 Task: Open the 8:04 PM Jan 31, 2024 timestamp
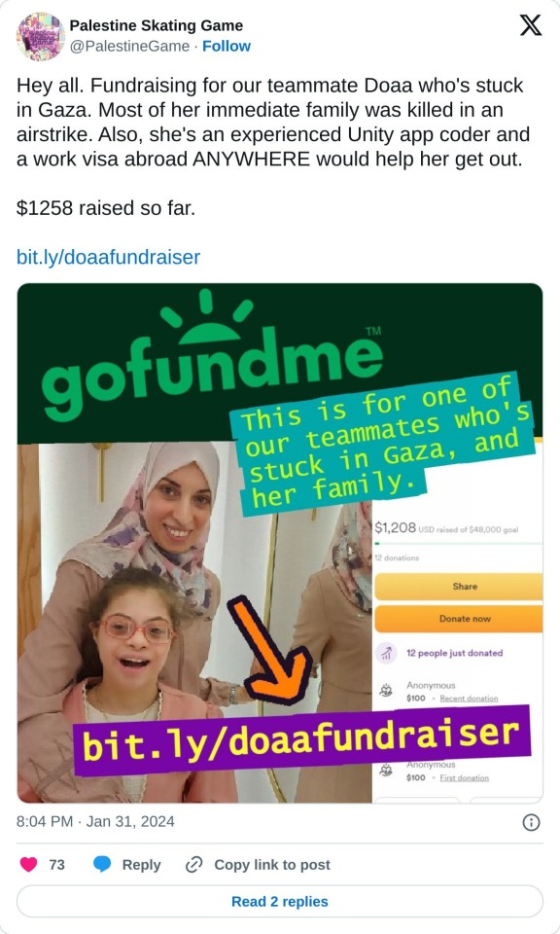pyautogui.click(x=95, y=822)
